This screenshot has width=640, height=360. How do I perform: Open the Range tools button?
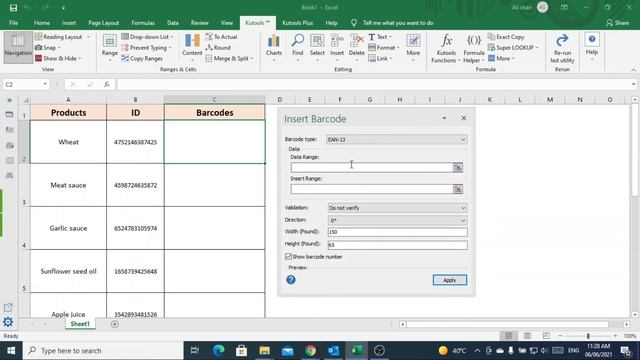pos(109,47)
